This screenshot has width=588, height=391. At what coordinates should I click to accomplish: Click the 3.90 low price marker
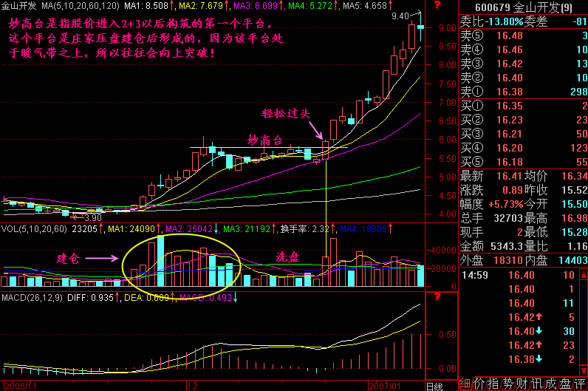point(91,217)
